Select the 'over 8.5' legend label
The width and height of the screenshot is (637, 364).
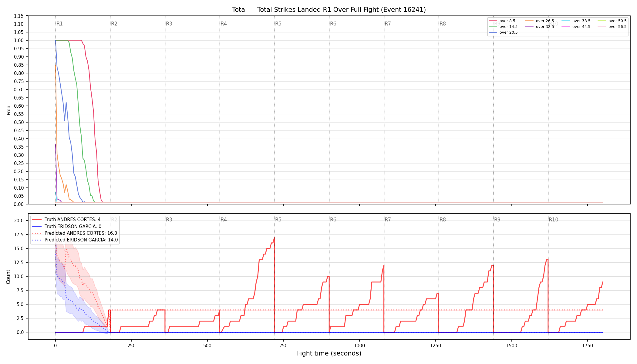[507, 21]
